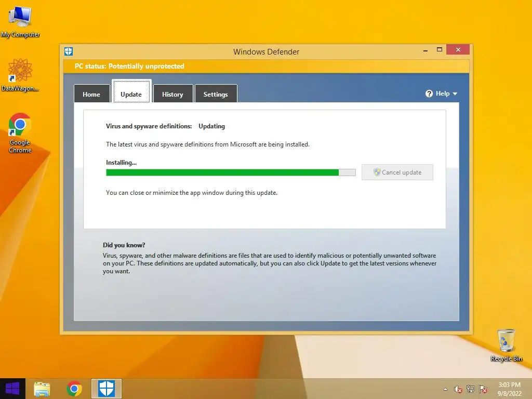Open File Explorer from the taskbar
Image resolution: width=532 pixels, height=399 pixels.
[x=42, y=389]
